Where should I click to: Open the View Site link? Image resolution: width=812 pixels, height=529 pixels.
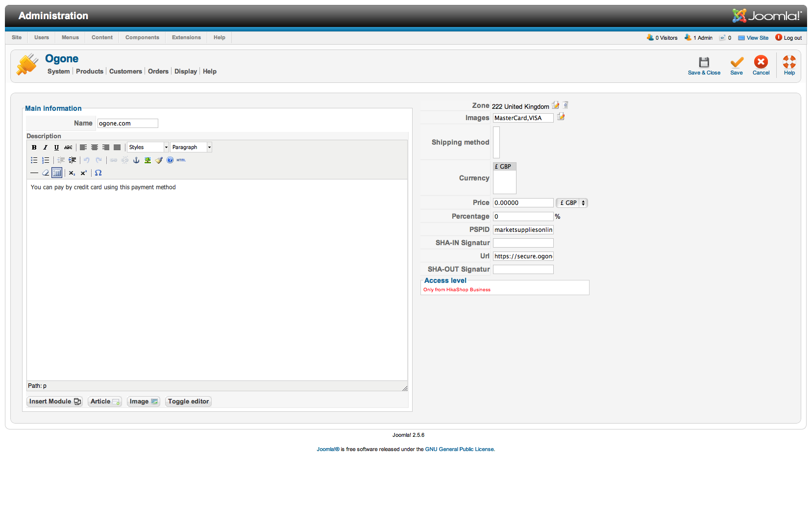click(753, 38)
